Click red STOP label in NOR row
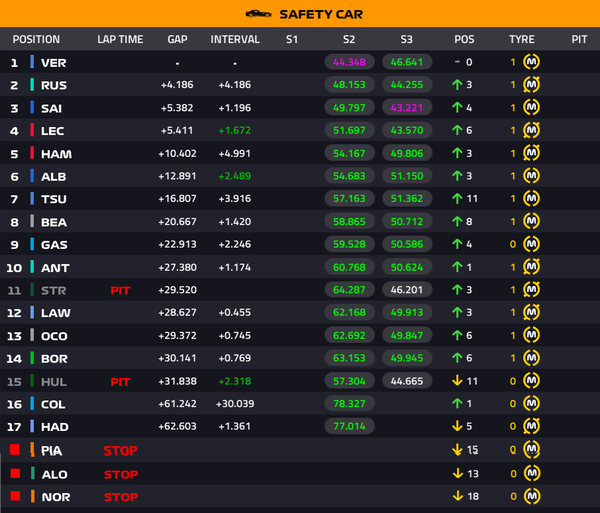Viewport: 600px width, 513px height. [121, 497]
